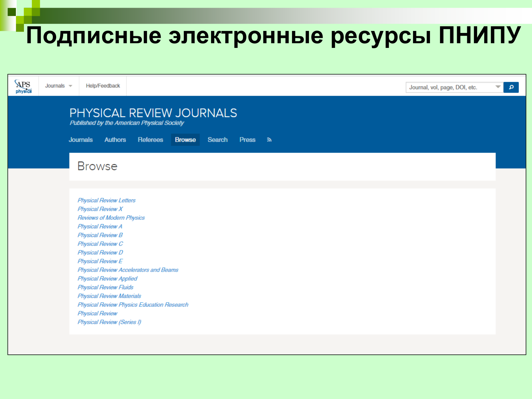Open Physical Review E link
This screenshot has width=532, height=399.
point(100,261)
